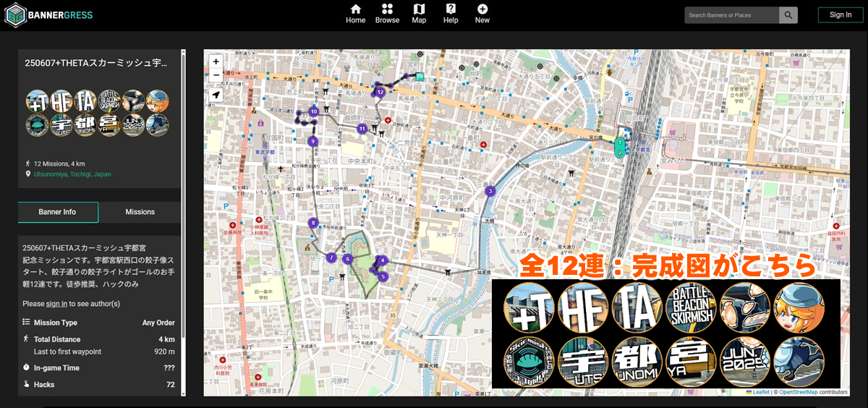Switch to the Missions tab
868x408 pixels.
point(140,212)
